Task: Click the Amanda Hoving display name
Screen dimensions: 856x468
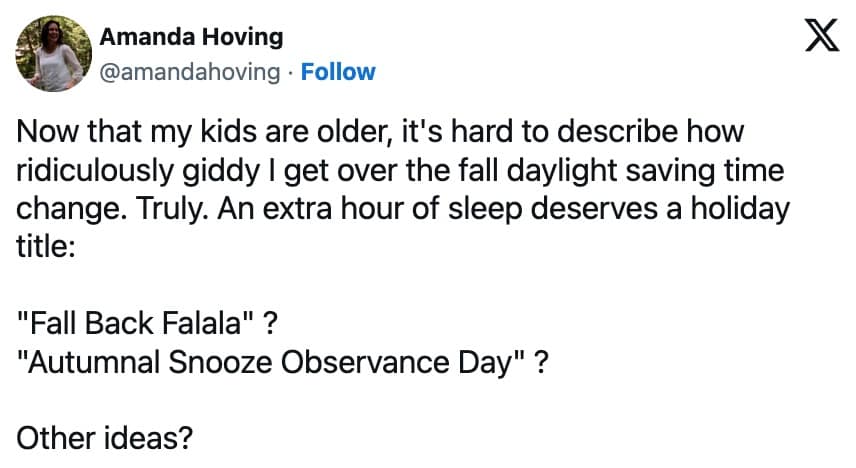Action: (191, 38)
